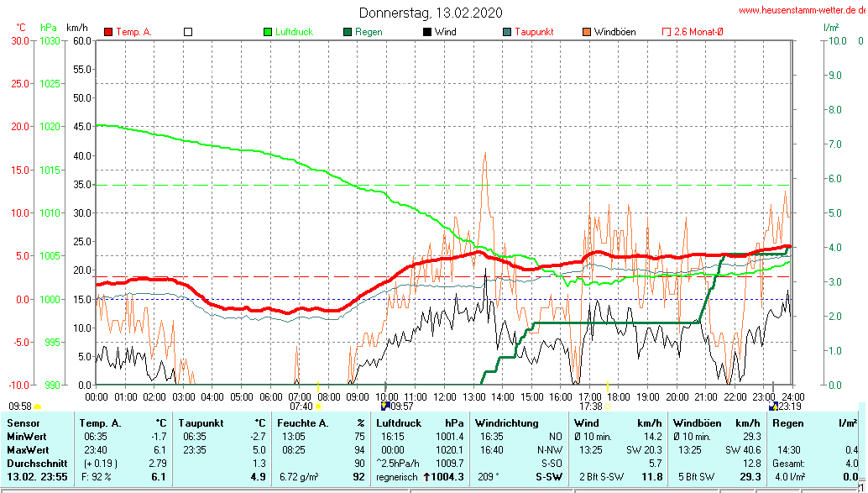This screenshot has width=868, height=493.
Task: Click the sunset icon next to 17:38
Action: (x=609, y=406)
